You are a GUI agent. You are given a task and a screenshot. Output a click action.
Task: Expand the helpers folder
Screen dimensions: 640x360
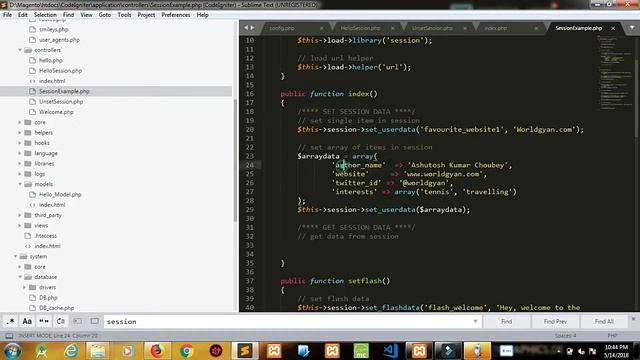[x=20, y=133]
